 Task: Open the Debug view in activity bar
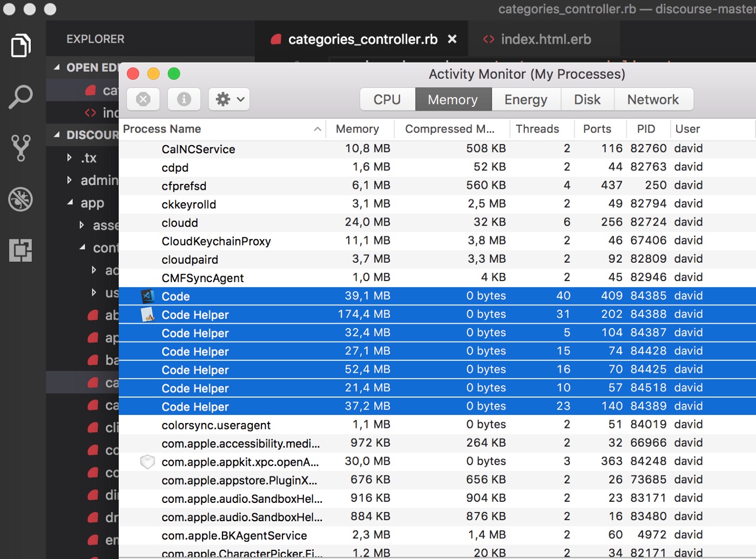click(21, 199)
